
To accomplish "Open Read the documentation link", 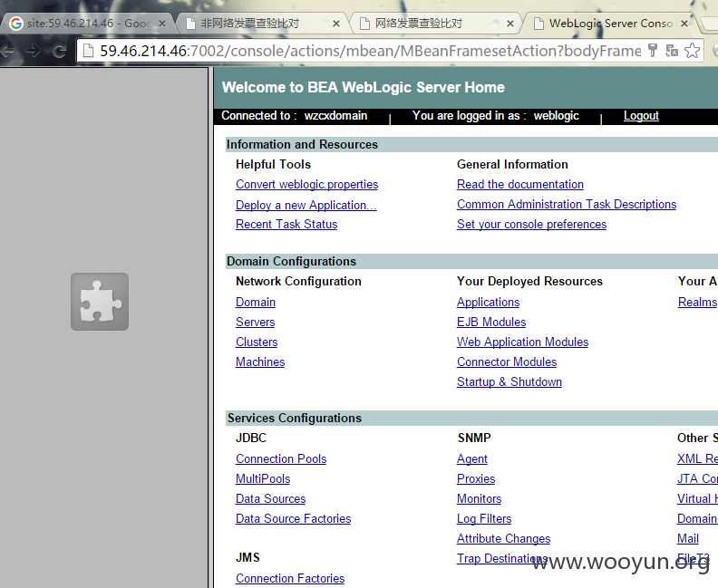I will pos(520,185).
